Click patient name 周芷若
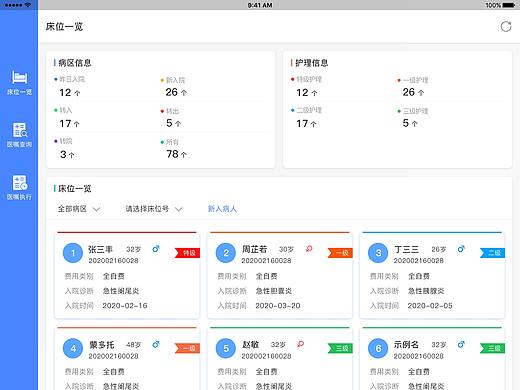Viewport: 520px width, 390px height. 254,249
